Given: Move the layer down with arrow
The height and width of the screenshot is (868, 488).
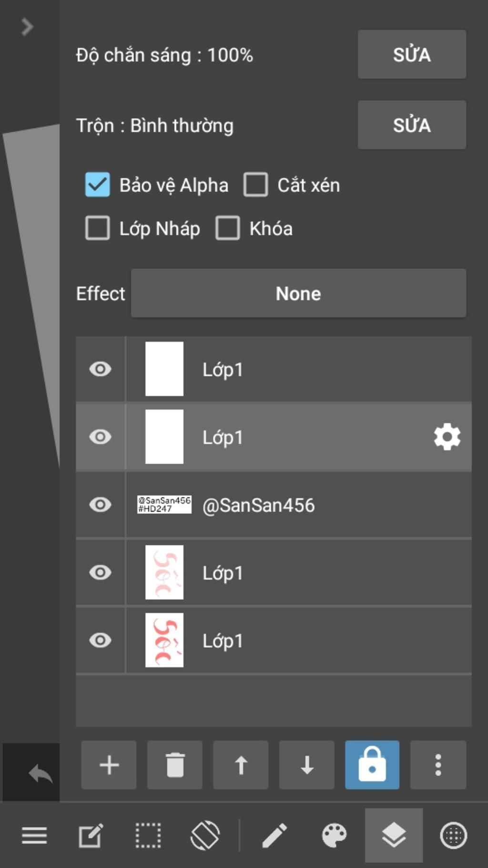Looking at the screenshot, I should (306, 765).
